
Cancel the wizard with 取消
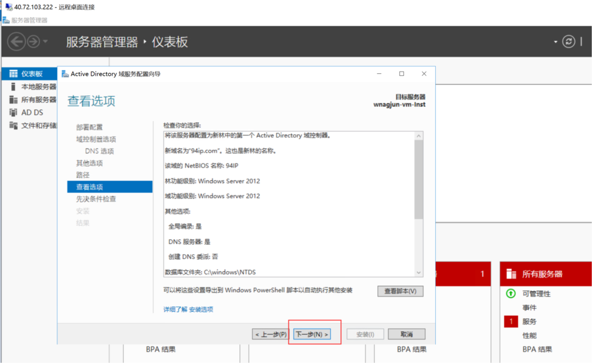point(406,334)
